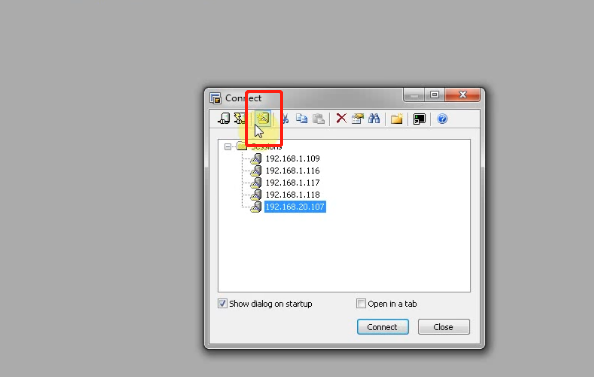Click the Paste toolbar icon
The image size is (594, 377).
coord(319,119)
